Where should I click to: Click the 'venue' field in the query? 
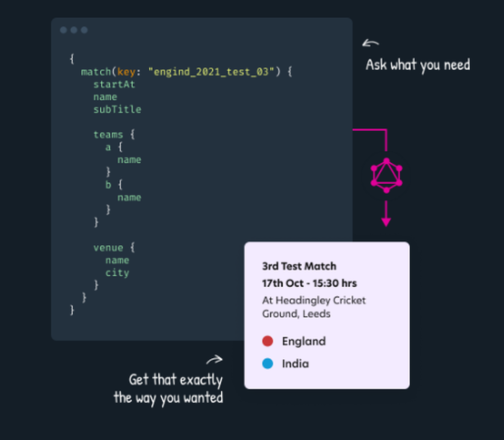click(108, 248)
